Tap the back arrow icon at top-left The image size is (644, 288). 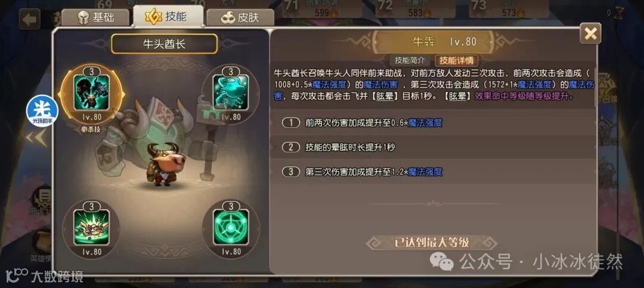tap(30, 19)
